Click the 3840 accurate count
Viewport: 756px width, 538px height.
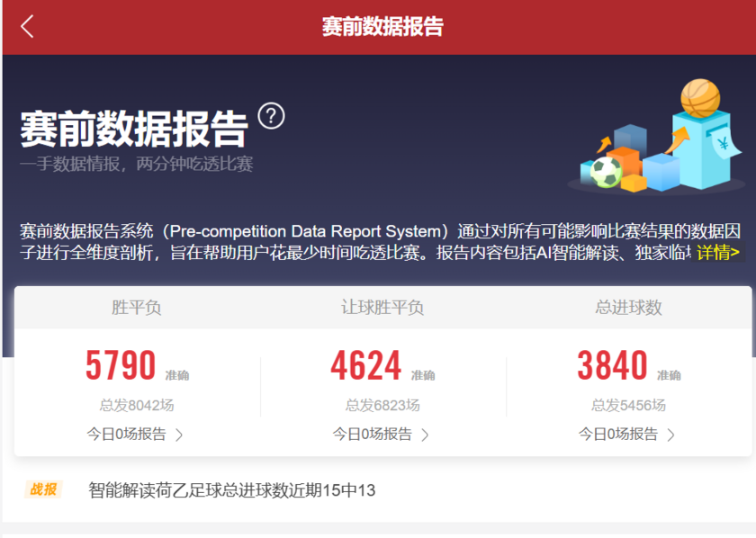613,366
